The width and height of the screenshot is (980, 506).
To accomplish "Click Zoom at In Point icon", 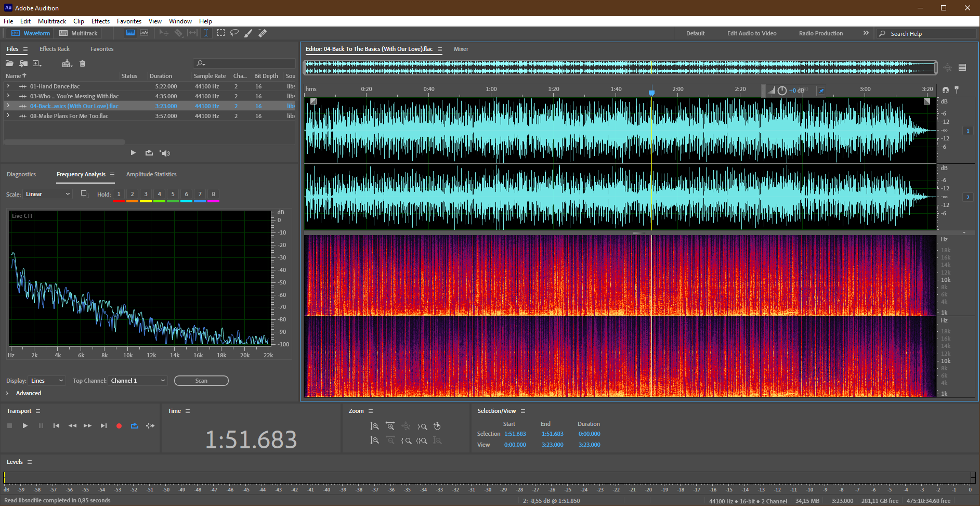I will tap(406, 440).
